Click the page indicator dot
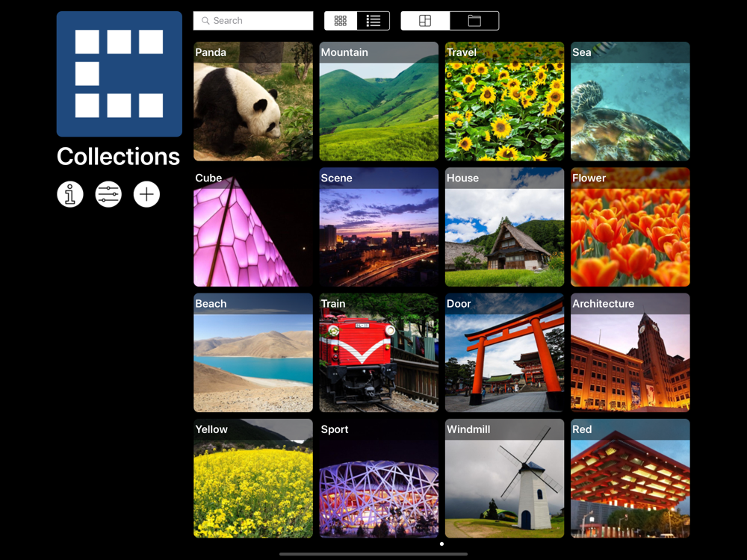 click(x=441, y=544)
